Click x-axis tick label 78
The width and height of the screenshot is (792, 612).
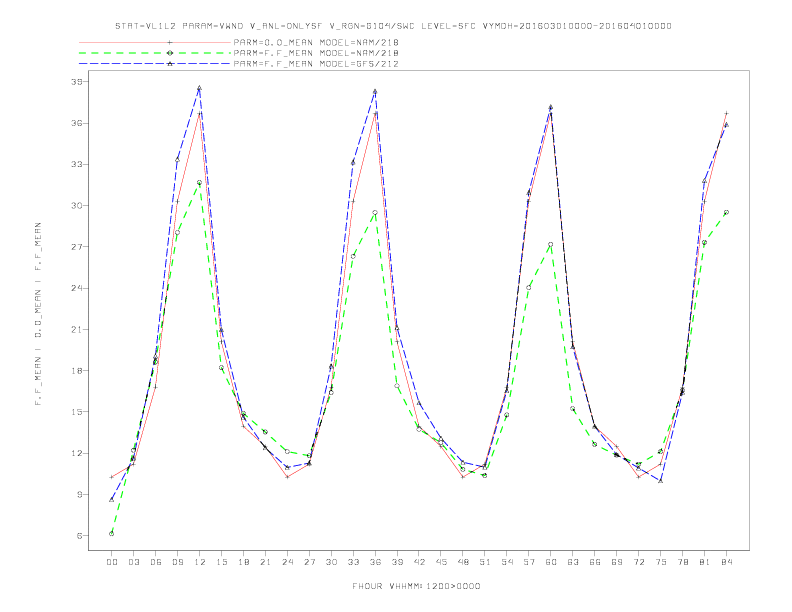pyautogui.click(x=683, y=562)
